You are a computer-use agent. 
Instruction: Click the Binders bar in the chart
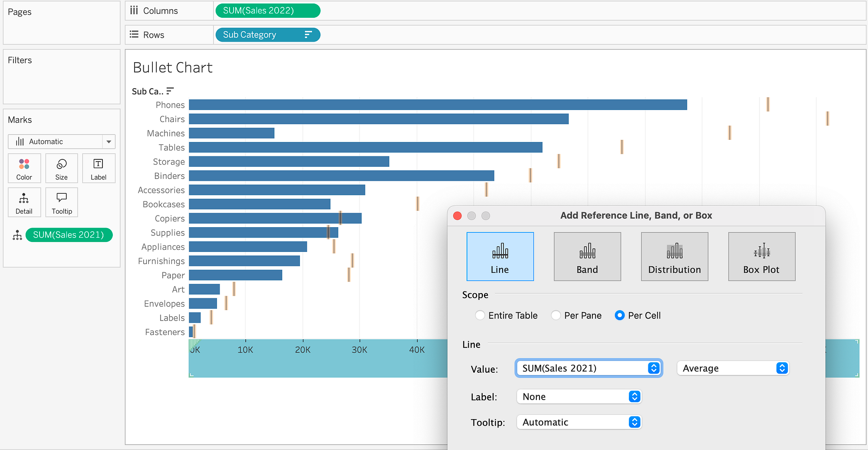(342, 176)
